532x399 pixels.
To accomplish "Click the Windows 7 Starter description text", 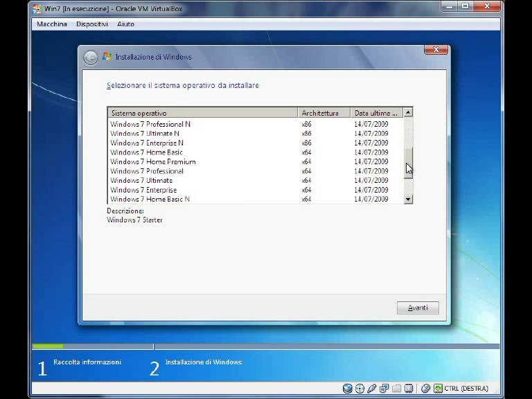I will tap(134, 220).
